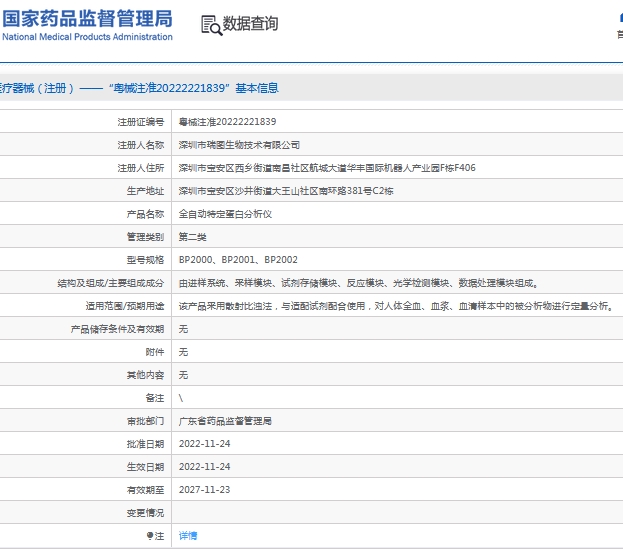Viewport: 623px width, 549px height.
Task: Select the 生效日期 value 2022-11-24
Action: click(205, 467)
